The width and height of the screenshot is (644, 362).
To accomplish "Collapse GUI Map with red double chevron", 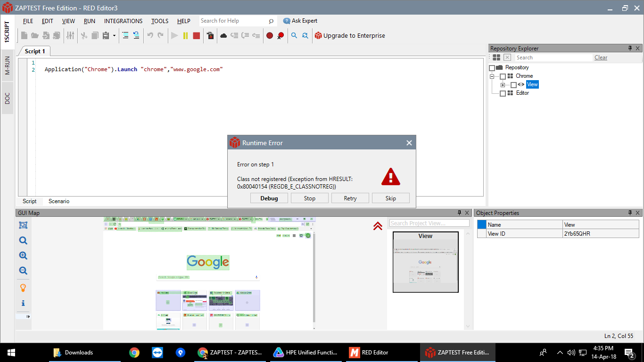I will [378, 226].
